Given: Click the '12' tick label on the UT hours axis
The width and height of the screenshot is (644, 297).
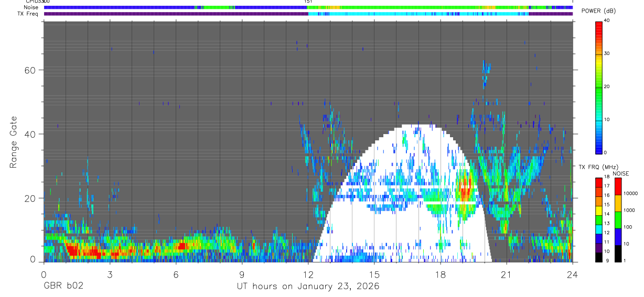Looking at the screenshot, I should [308, 274].
